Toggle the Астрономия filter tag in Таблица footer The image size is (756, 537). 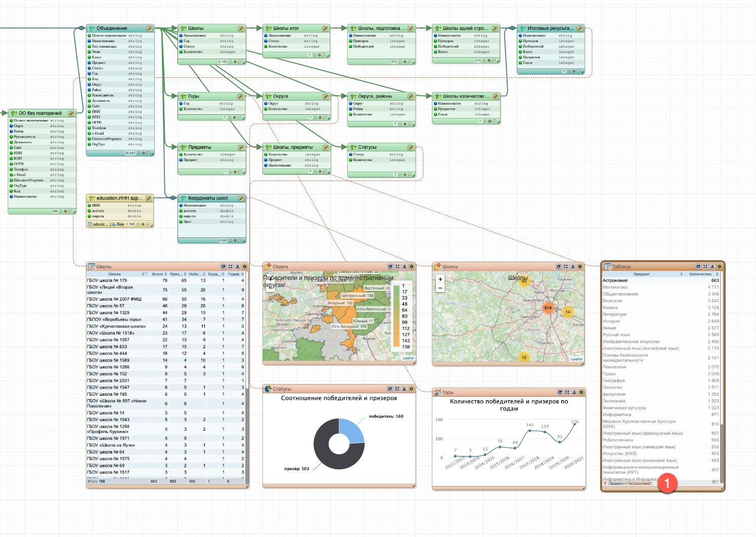pos(630,483)
